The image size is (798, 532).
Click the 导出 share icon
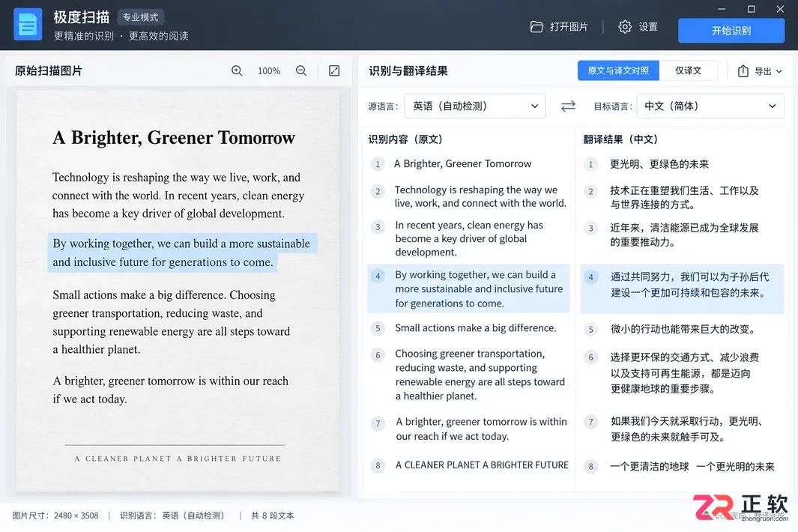tap(743, 71)
